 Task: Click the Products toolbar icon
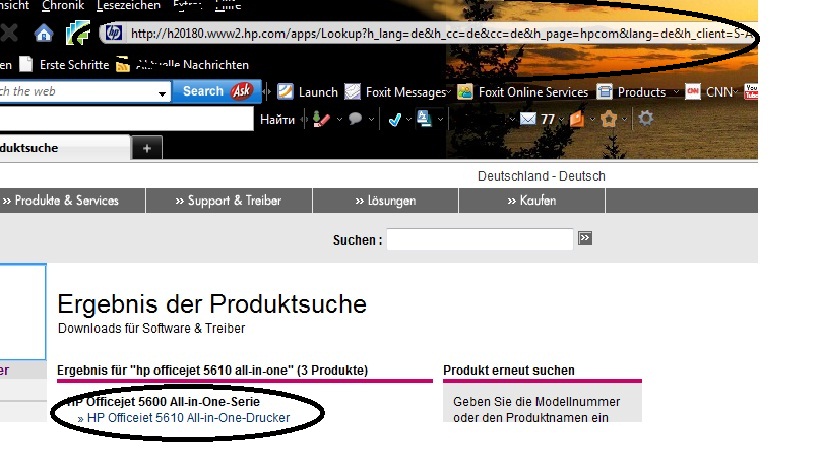605,92
